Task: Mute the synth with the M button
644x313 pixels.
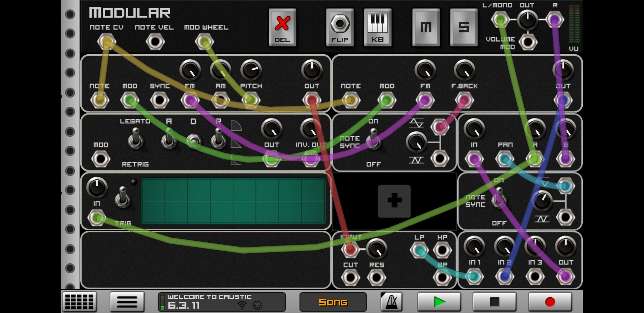Action: tap(426, 27)
